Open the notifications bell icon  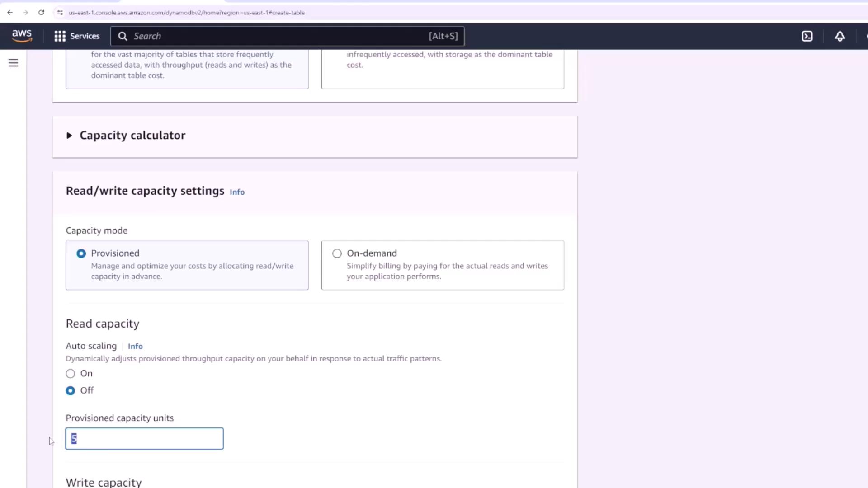pyautogui.click(x=840, y=36)
